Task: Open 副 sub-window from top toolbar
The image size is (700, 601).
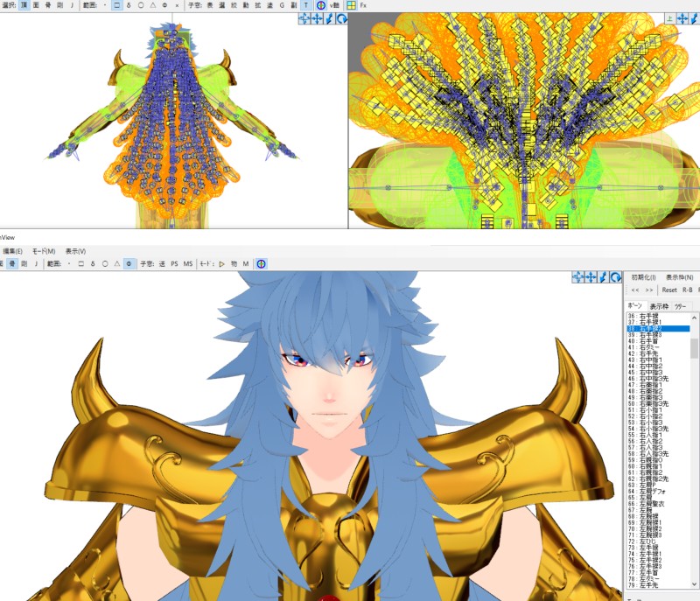Action: point(294,5)
